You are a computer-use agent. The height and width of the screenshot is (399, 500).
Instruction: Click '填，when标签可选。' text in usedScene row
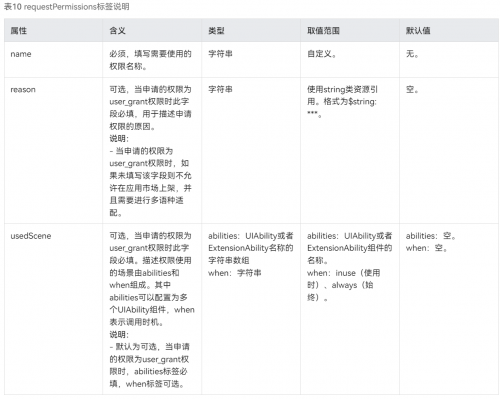click(147, 384)
